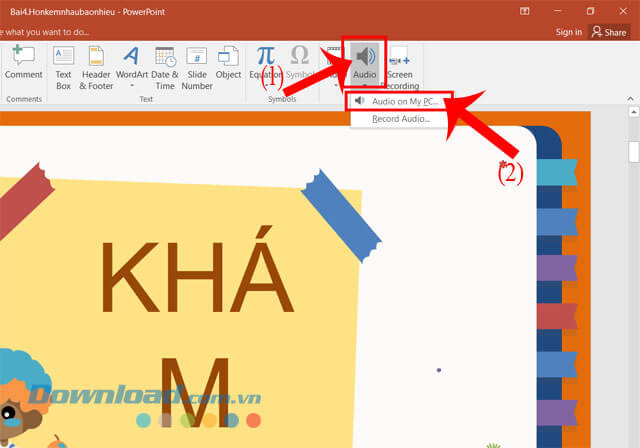640x448 pixels.
Task: Click the vertical scrollbar up arrow
Action: point(634,112)
